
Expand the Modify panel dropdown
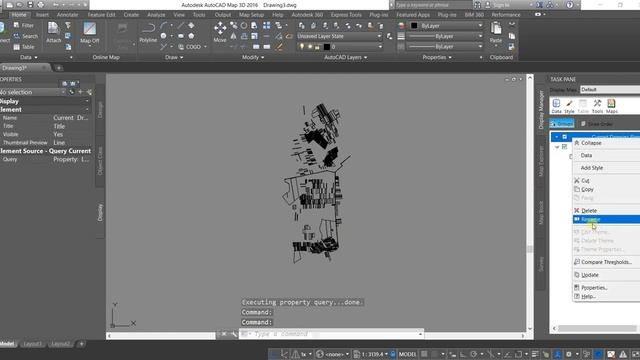(253, 58)
